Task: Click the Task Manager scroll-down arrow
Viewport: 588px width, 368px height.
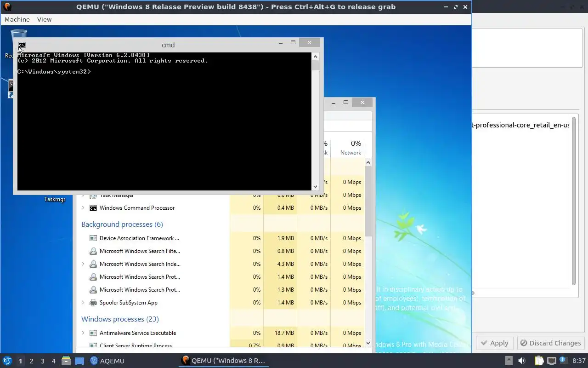Action: (x=368, y=343)
